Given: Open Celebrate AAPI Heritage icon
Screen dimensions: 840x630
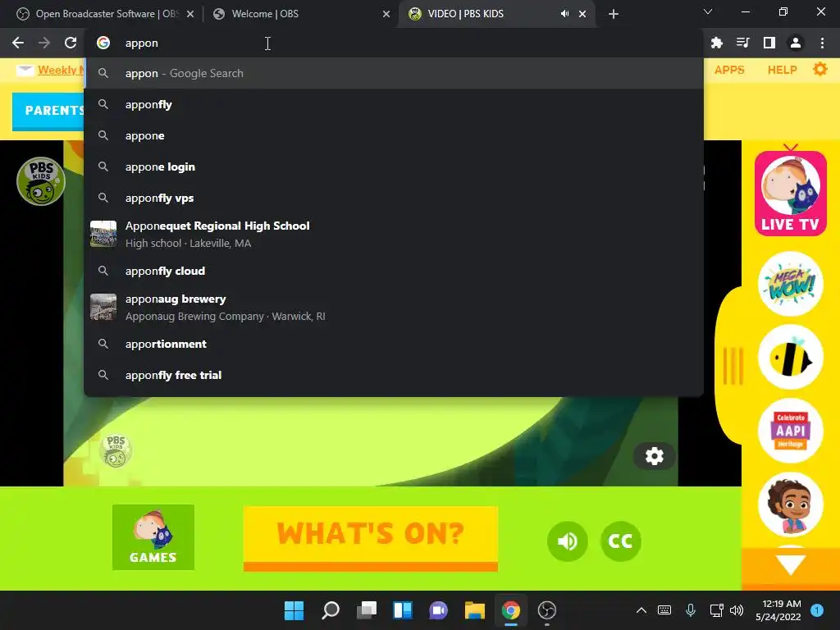Looking at the screenshot, I should coord(790,430).
